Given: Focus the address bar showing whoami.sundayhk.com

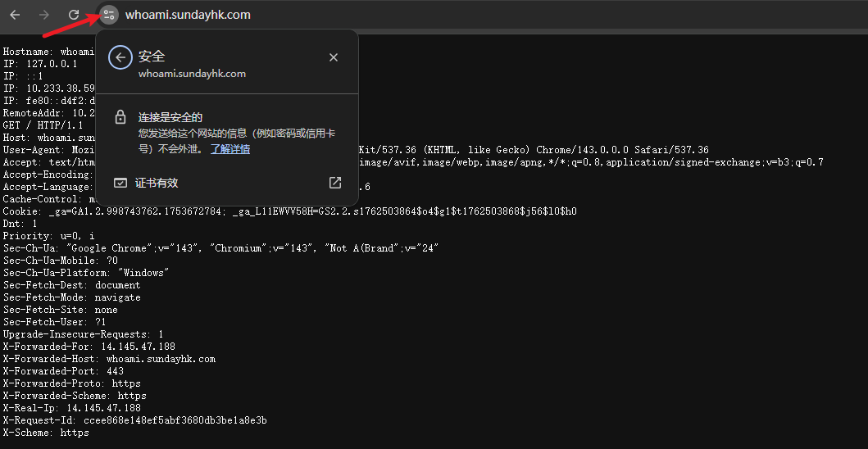Looking at the screenshot, I should pos(328,15).
